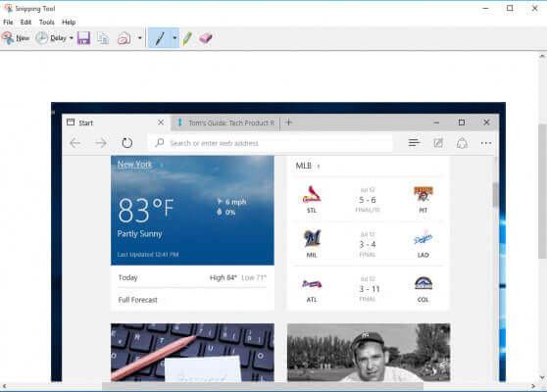Open the File menu
The image size is (547, 392).
(8, 22)
